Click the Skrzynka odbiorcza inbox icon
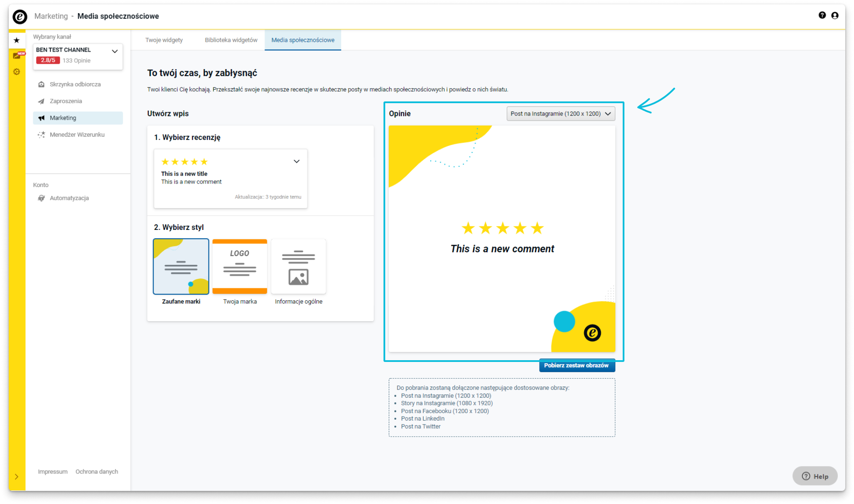 click(x=41, y=84)
